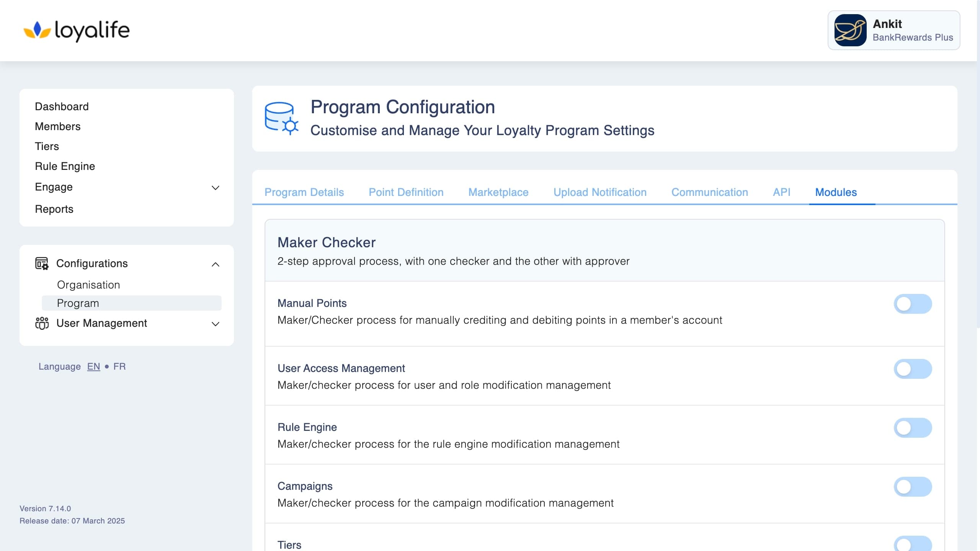Toggle User Access Management maker checker
980x551 pixels.
coord(913,369)
